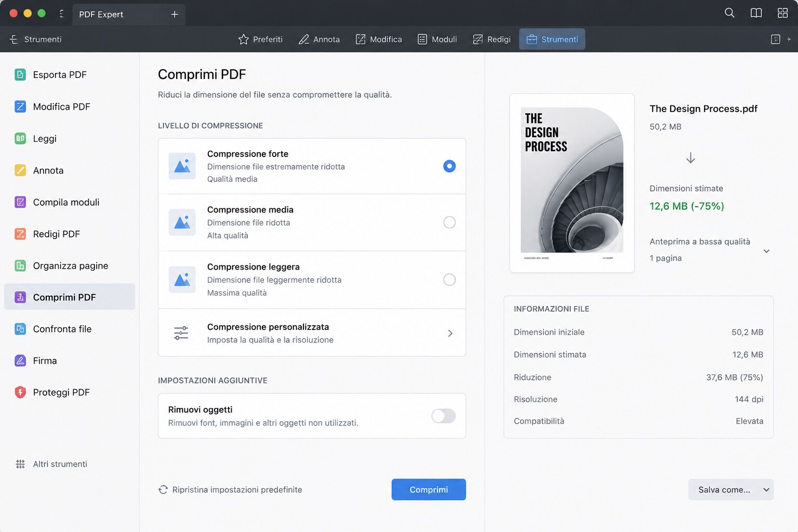Select the Strumenti toolbar tab
Viewport: 798px width, 532px height.
click(552, 39)
